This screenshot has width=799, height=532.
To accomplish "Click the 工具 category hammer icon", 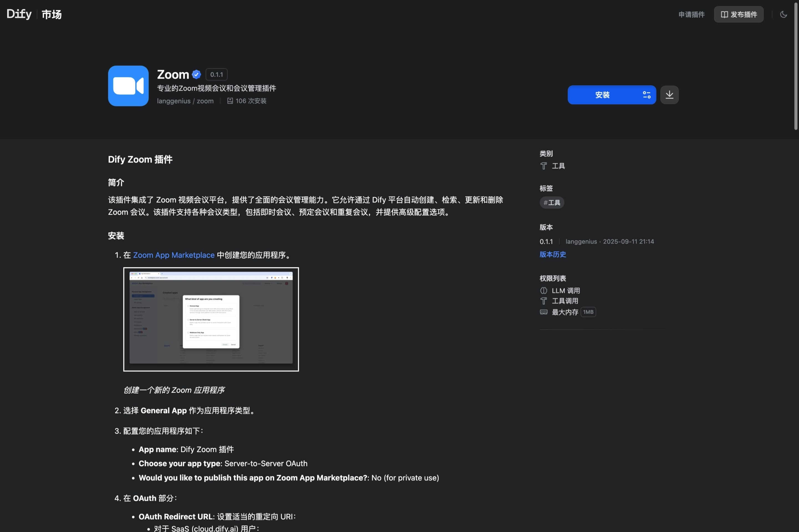I will [543, 166].
